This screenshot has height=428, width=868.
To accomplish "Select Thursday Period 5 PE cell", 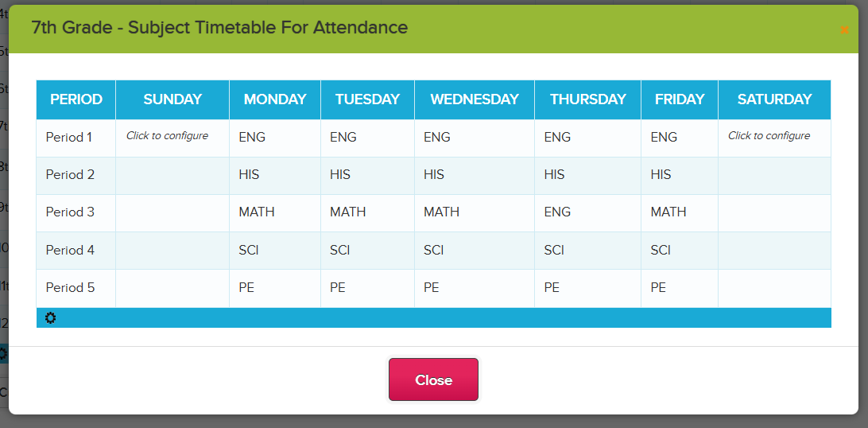I will point(587,288).
